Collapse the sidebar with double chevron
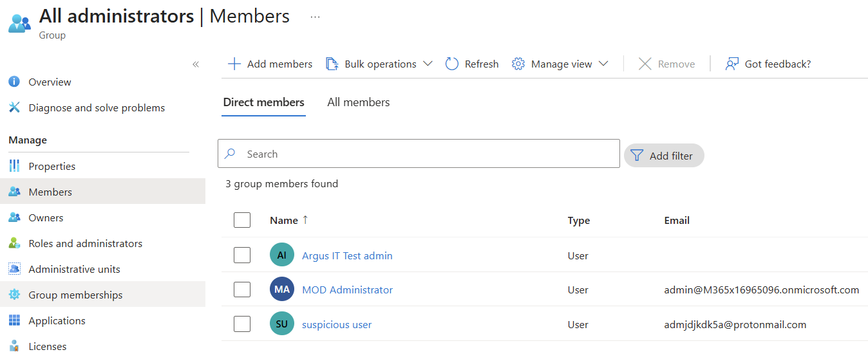Screen dimensions: 868x359 point(196,64)
